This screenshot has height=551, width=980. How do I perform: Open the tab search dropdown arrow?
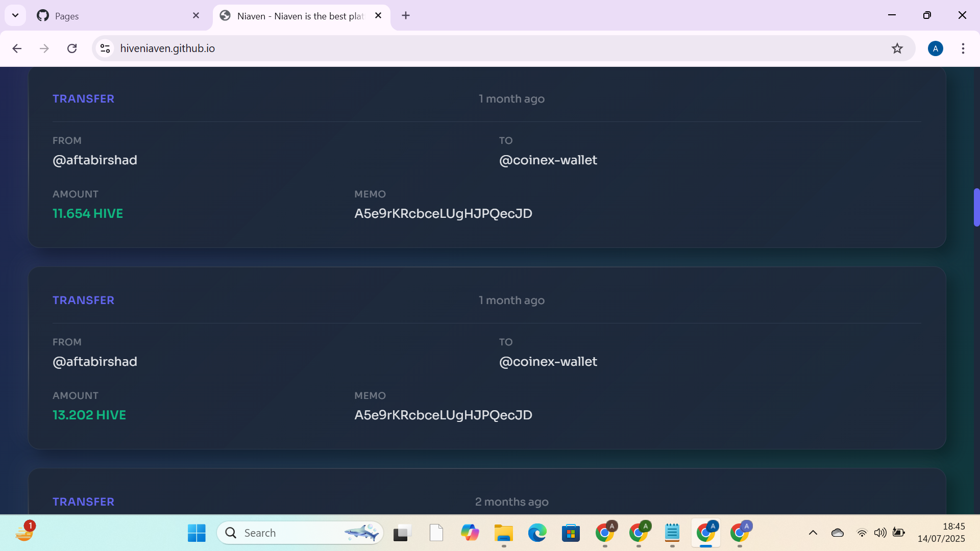coord(15,15)
